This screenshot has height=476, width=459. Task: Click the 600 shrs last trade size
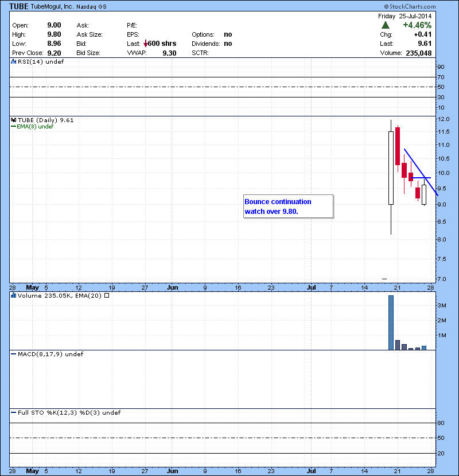[162, 44]
